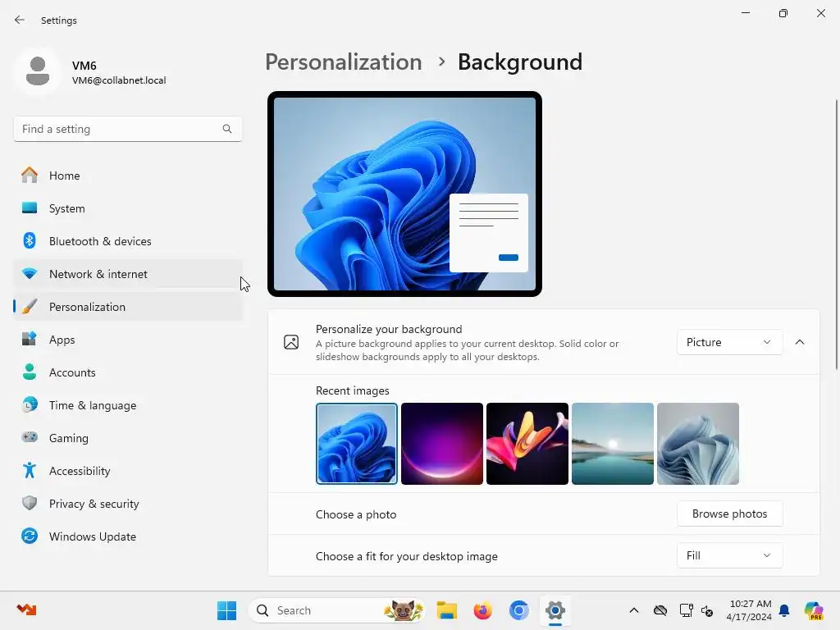The height and width of the screenshot is (630, 840).
Task: Click the magnifier icon in Find a setting
Action: point(227,129)
